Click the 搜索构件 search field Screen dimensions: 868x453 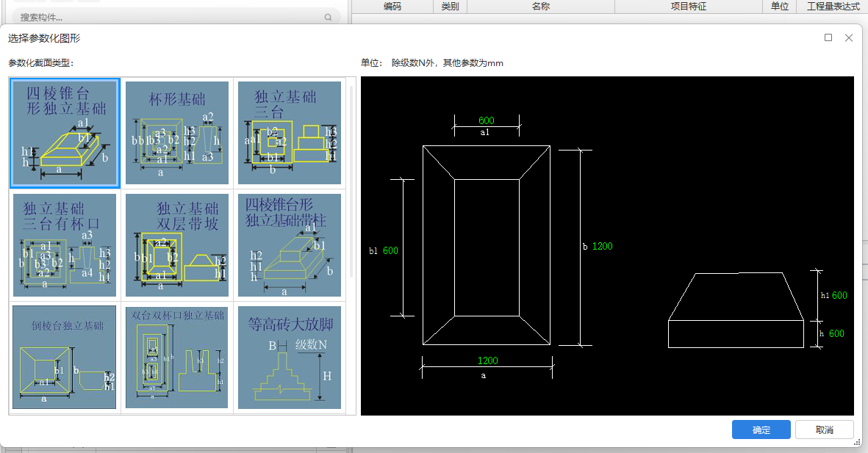tap(175, 17)
